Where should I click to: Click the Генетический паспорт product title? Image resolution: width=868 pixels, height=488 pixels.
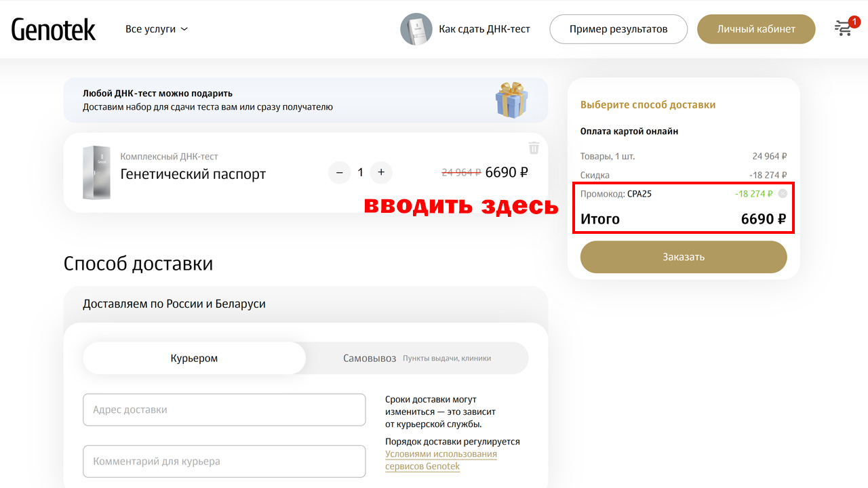(193, 174)
